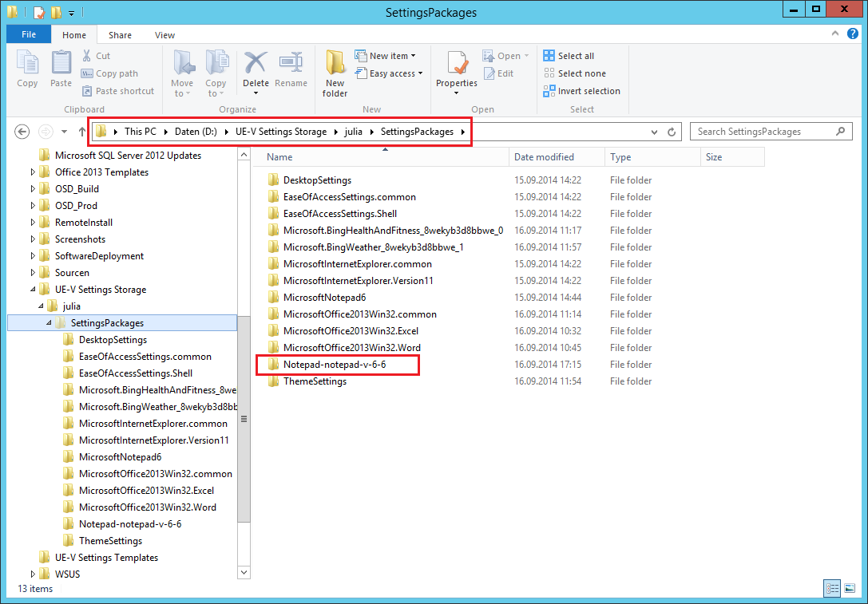
Task: Click 'julia' breadcrumb in address bar
Action: (x=353, y=132)
